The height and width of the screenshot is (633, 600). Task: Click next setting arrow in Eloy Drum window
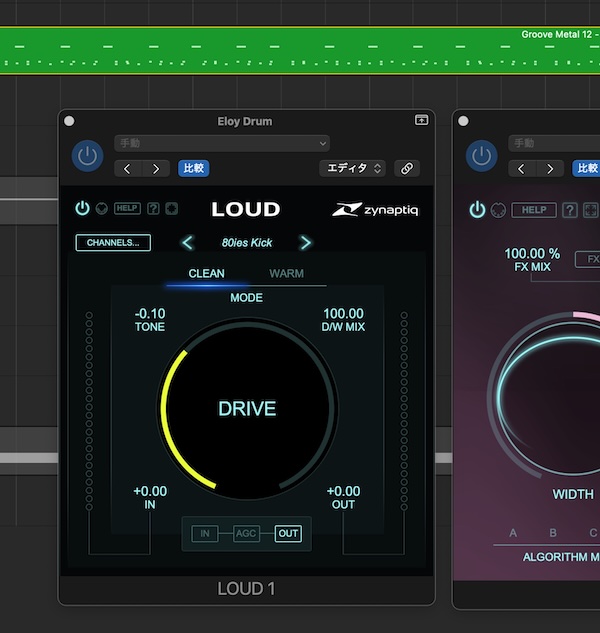155,168
